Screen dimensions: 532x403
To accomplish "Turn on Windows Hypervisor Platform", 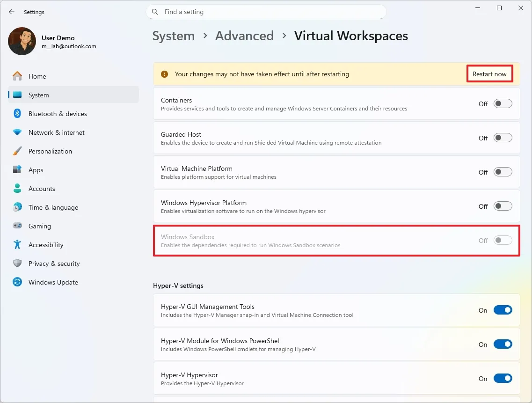I will pyautogui.click(x=503, y=206).
